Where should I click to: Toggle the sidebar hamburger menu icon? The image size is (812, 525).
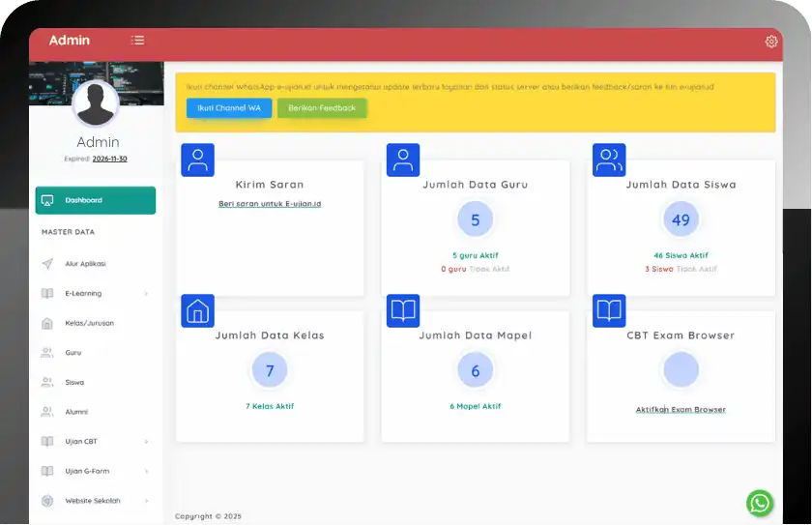[138, 41]
